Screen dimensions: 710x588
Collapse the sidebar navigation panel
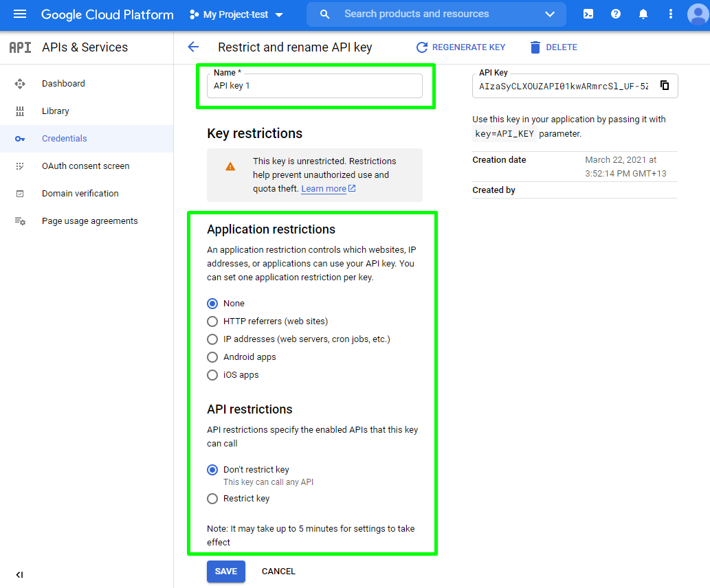click(x=19, y=575)
